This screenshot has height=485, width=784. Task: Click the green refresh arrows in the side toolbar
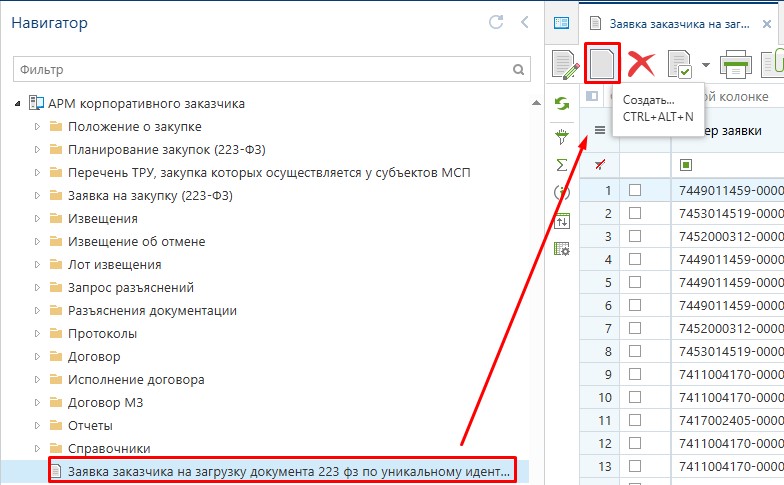pyautogui.click(x=562, y=104)
